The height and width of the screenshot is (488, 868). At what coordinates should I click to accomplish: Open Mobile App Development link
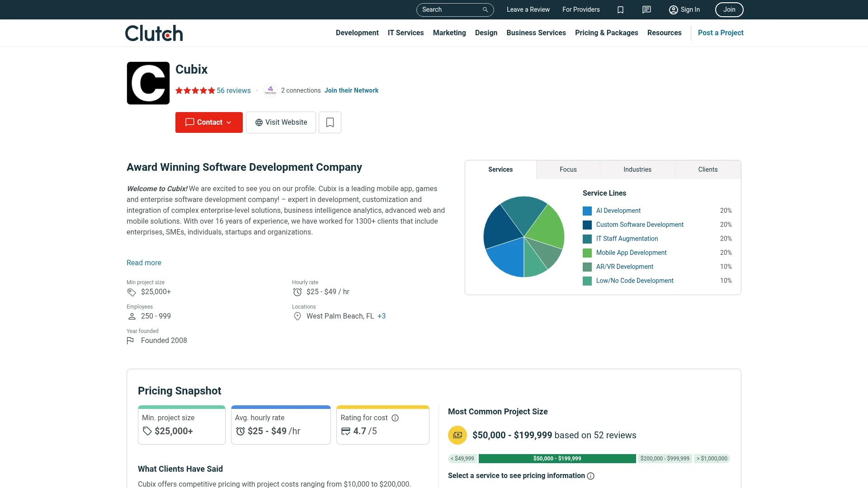click(631, 253)
